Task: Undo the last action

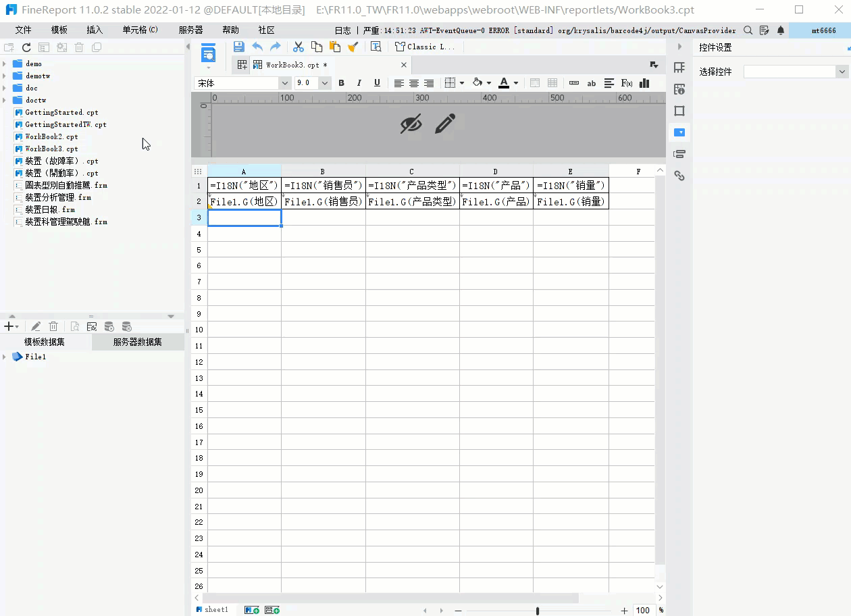Action: tap(257, 47)
